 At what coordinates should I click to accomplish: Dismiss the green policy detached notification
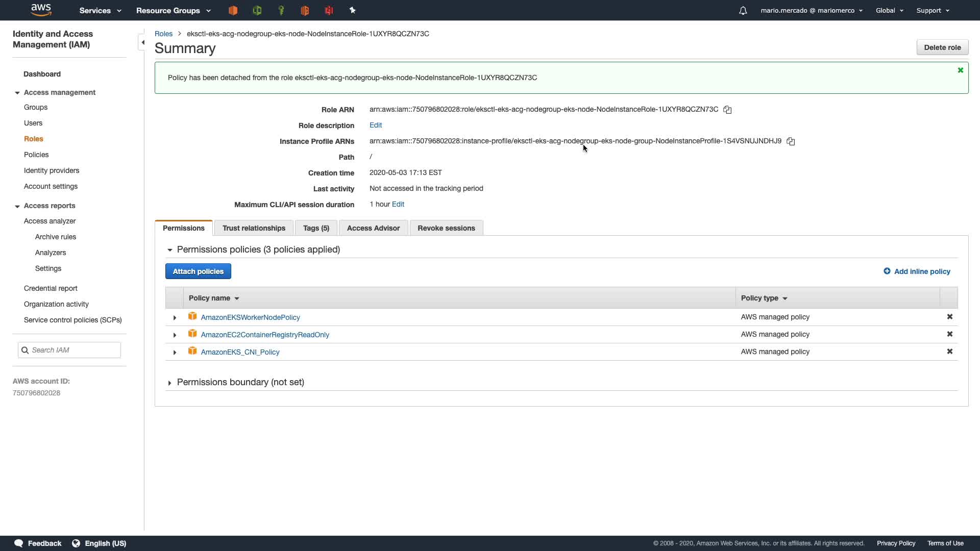pos(961,70)
